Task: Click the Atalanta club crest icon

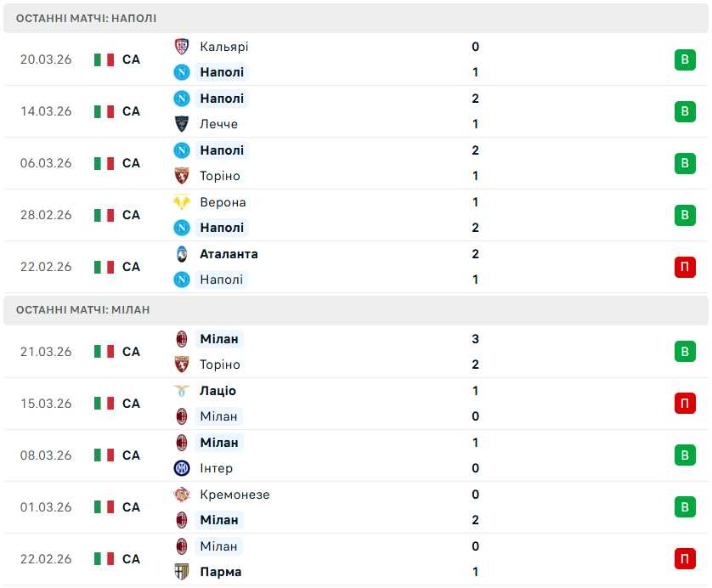Action: tap(182, 254)
